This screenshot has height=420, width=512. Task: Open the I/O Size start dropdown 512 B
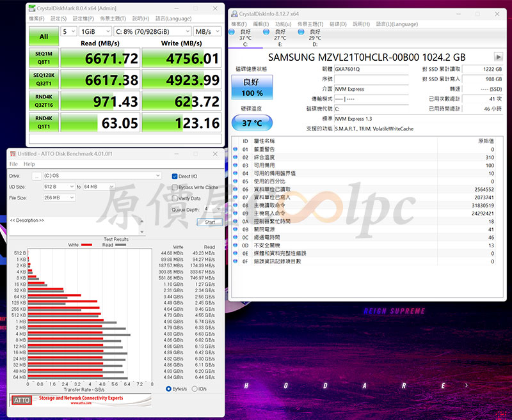59,187
